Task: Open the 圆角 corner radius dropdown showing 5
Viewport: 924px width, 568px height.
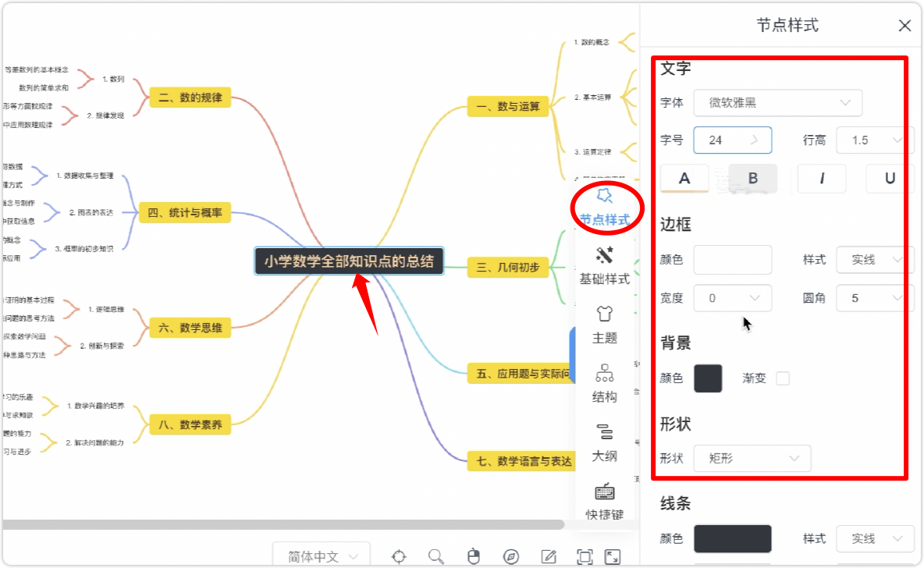Action: [x=875, y=298]
